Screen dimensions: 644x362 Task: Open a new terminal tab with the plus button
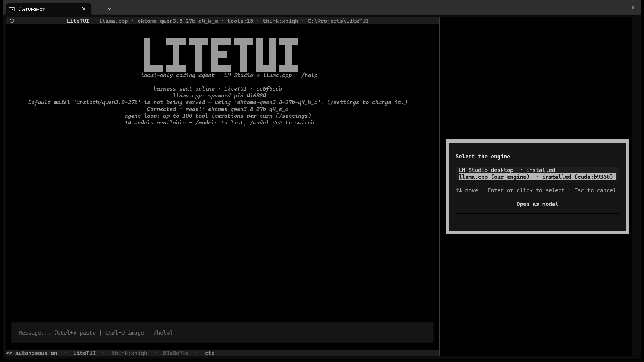(x=99, y=9)
